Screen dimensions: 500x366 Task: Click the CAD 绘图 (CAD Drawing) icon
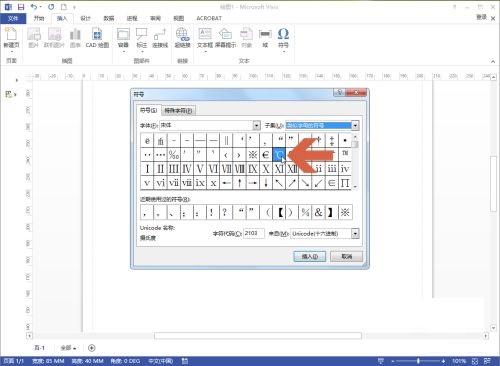point(97,34)
